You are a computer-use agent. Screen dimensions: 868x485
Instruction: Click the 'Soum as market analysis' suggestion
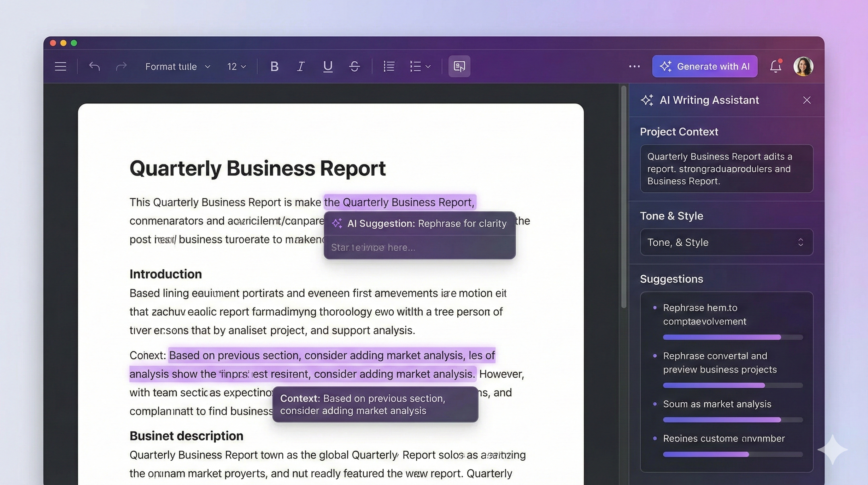717,404
